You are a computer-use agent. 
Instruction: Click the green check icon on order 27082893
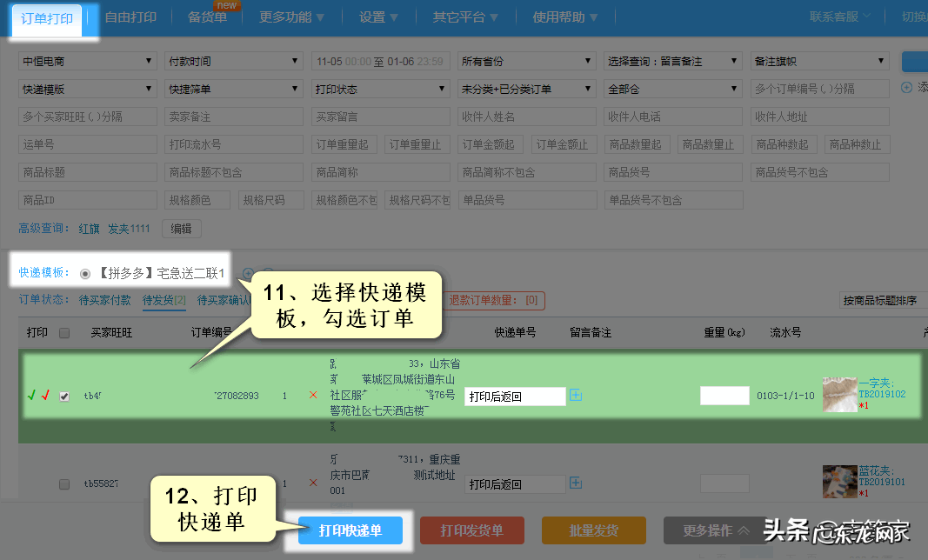click(x=31, y=395)
